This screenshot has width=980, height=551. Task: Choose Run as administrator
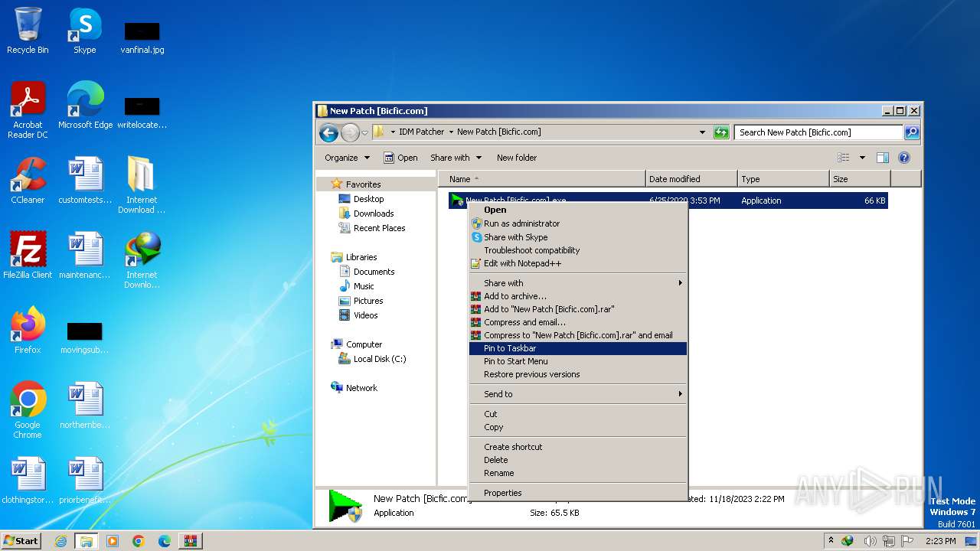click(x=577, y=223)
